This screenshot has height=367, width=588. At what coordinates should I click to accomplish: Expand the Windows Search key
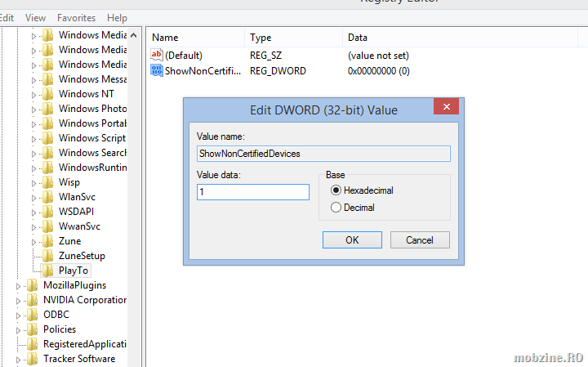[33, 154]
